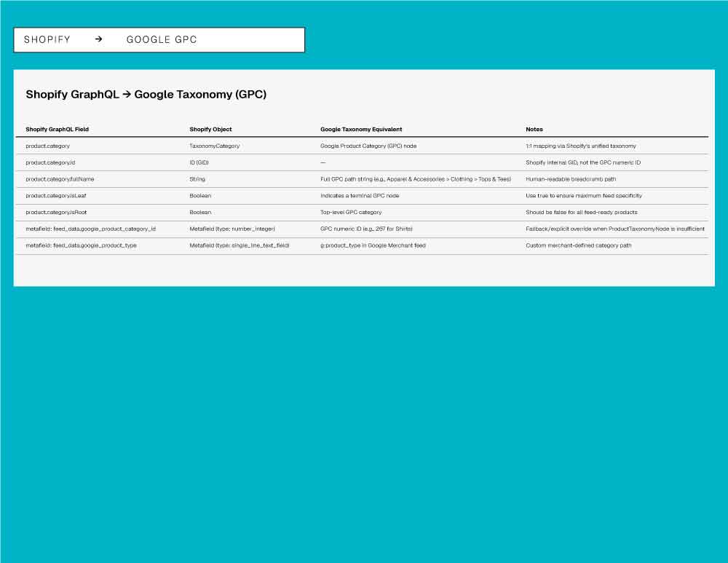This screenshot has width=728, height=563.
Task: Select the 'product.category.id' field cell
Action: [x=50, y=162]
